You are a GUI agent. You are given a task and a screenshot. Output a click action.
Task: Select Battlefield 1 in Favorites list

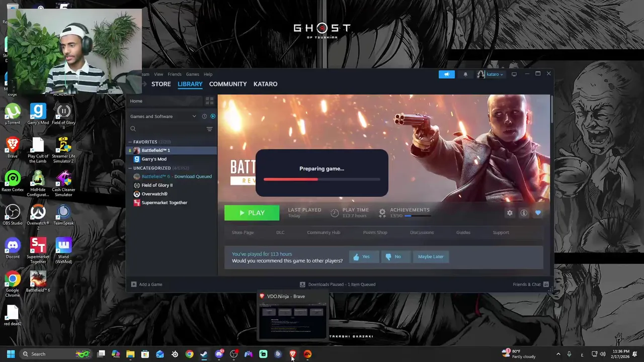(172, 150)
